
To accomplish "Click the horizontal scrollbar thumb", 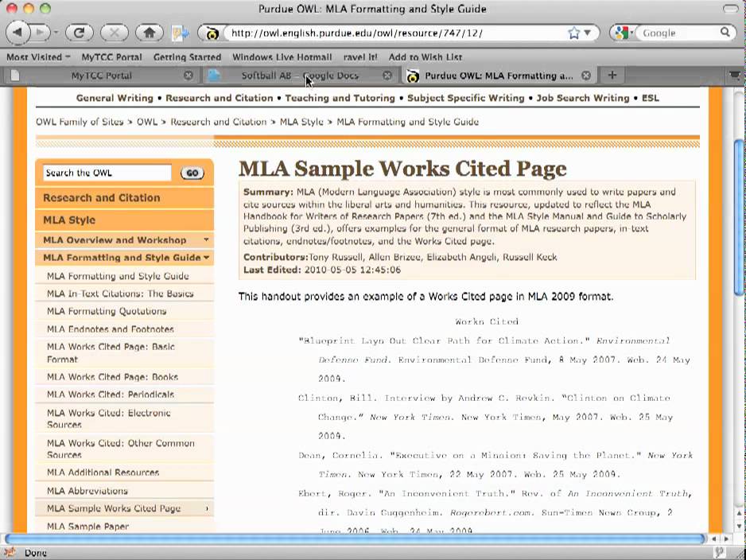I will point(355,539).
